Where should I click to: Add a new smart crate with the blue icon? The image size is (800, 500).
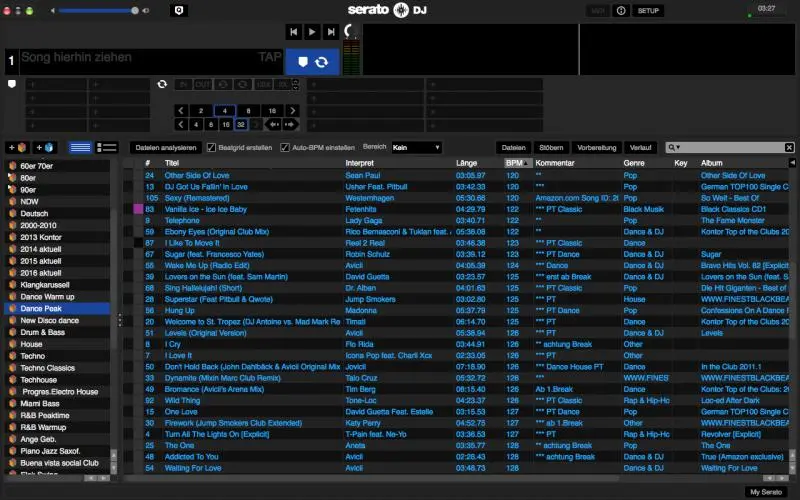(45, 147)
